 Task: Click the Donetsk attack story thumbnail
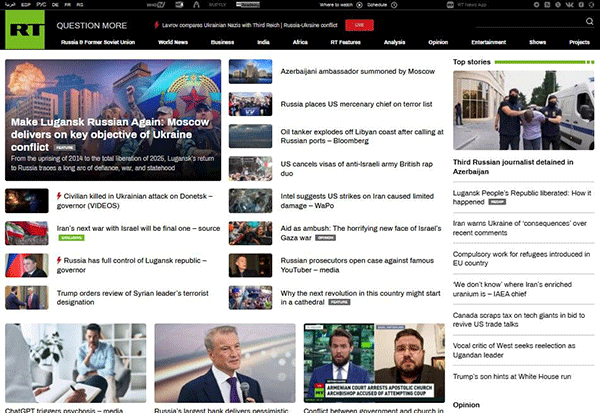pyautogui.click(x=27, y=201)
